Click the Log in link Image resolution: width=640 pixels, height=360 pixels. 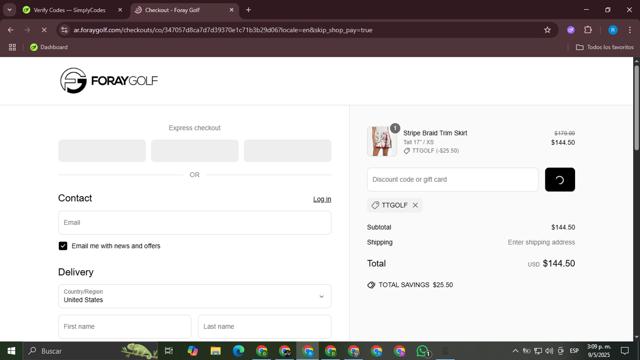point(322,199)
